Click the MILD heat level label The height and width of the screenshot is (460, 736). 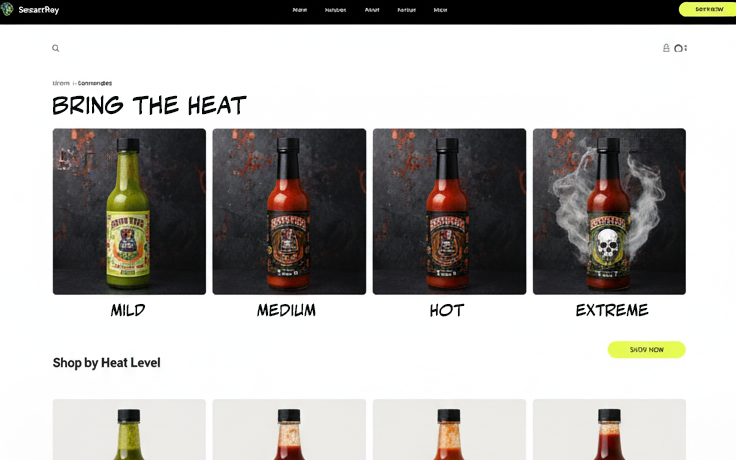pyautogui.click(x=128, y=310)
